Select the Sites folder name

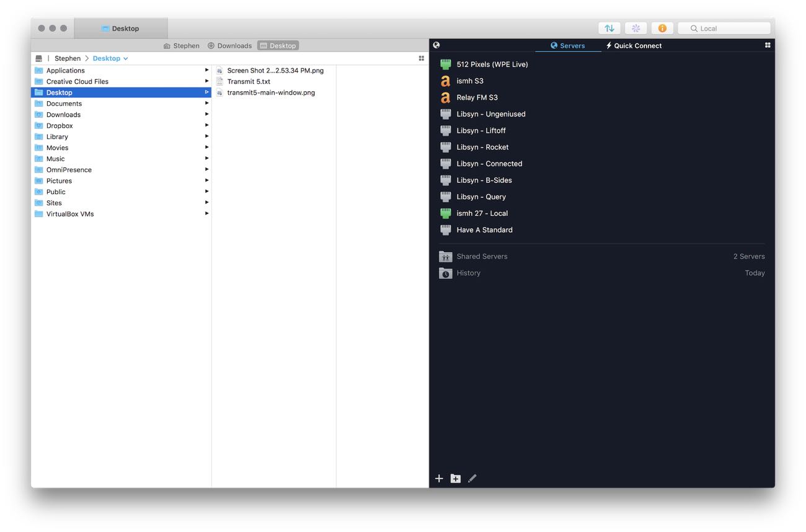coord(54,203)
